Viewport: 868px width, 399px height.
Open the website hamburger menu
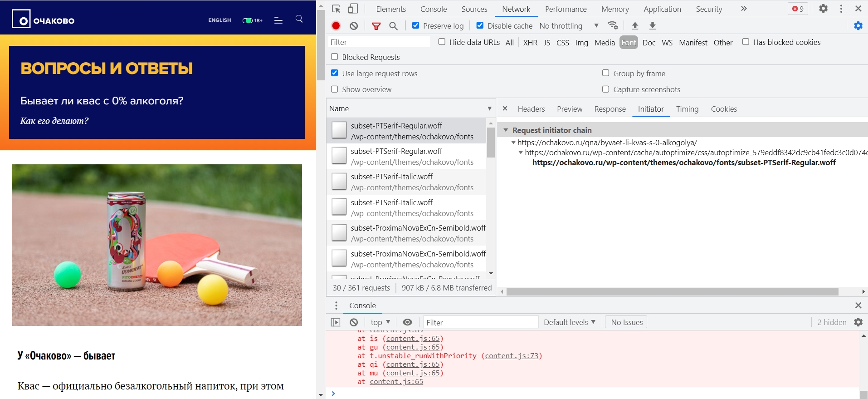[278, 20]
